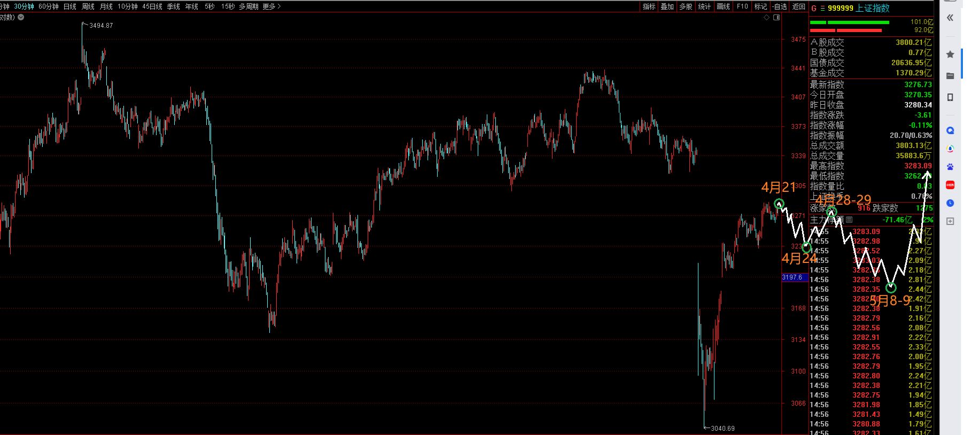Click the 上证指数 title
This screenshot has width=980, height=435.
[x=873, y=9]
